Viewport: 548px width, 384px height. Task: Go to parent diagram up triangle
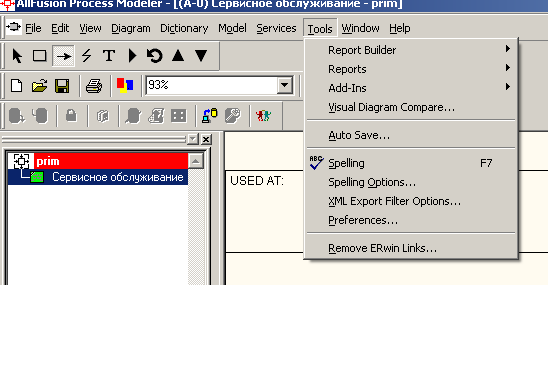178,56
